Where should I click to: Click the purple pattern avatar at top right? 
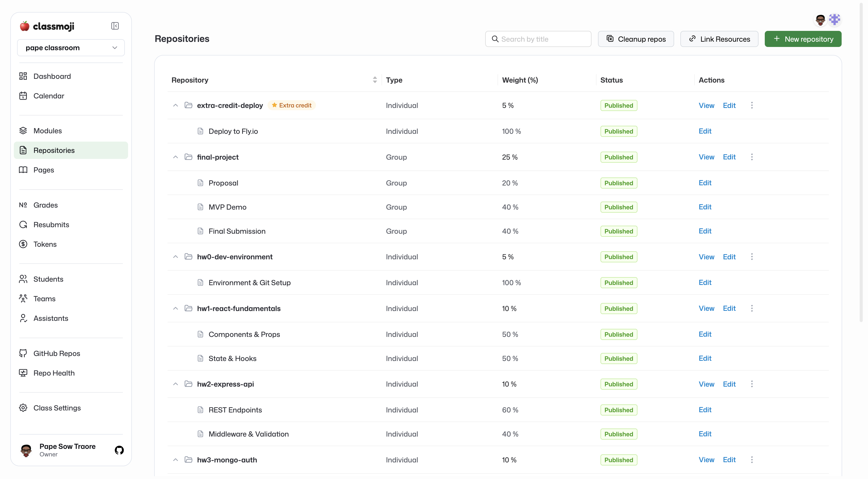[x=835, y=20]
